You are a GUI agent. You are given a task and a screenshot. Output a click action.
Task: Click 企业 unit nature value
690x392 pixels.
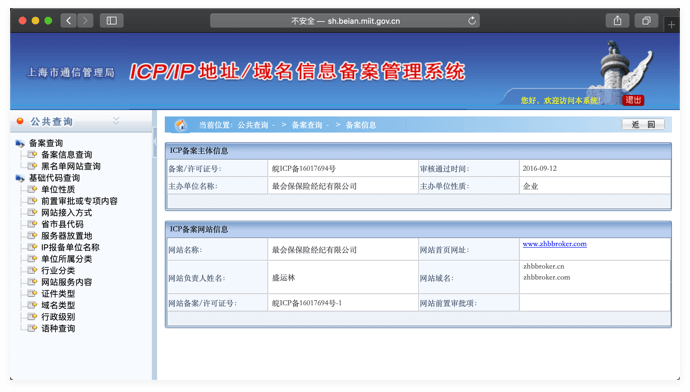[x=530, y=186]
